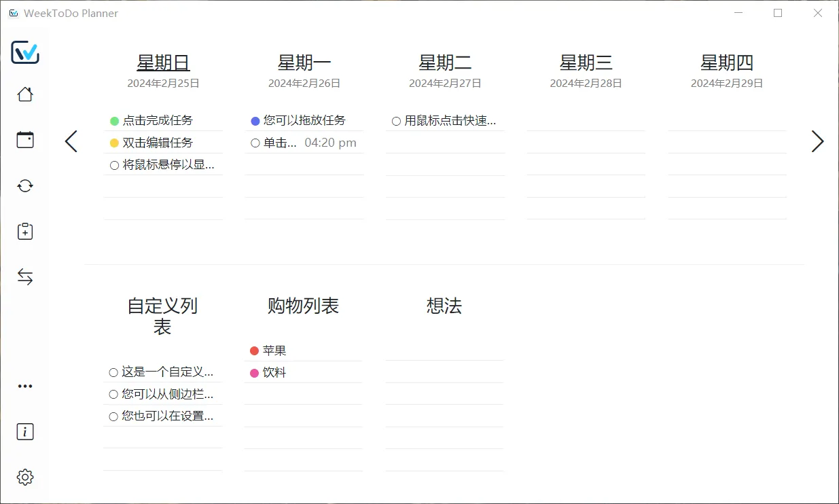Screen dimensions: 839x504
Task: Click the 想法 list title
Action: coord(444,306)
